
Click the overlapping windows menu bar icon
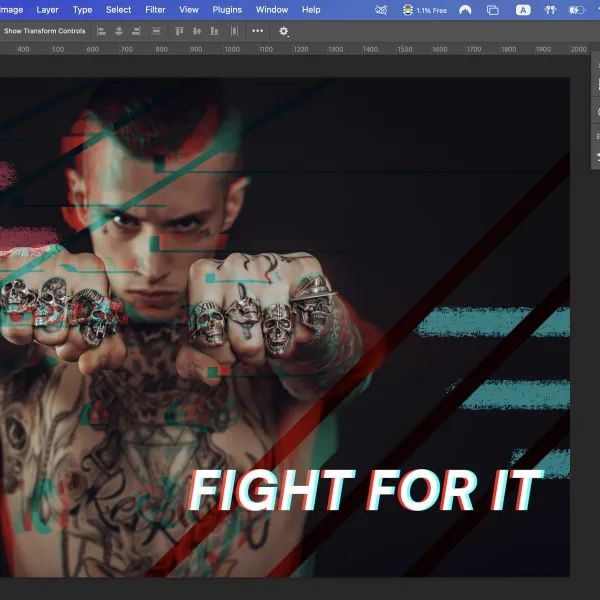click(x=493, y=10)
